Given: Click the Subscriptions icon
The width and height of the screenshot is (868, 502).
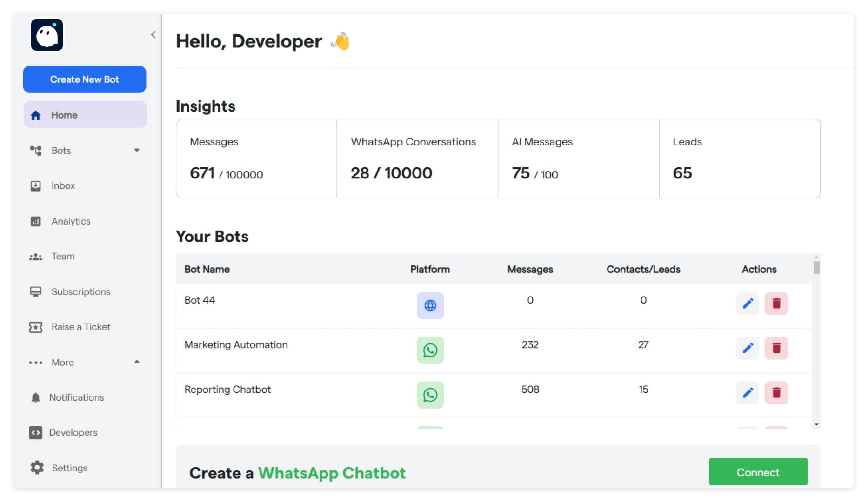Looking at the screenshot, I should (x=36, y=292).
